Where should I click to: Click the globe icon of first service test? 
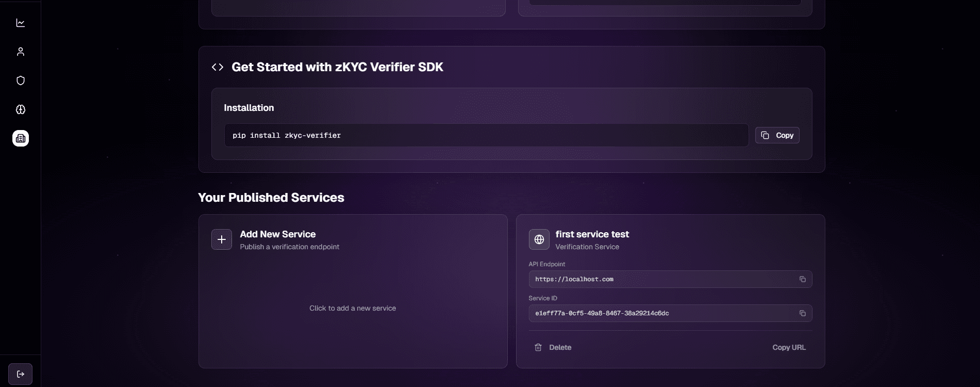[539, 239]
